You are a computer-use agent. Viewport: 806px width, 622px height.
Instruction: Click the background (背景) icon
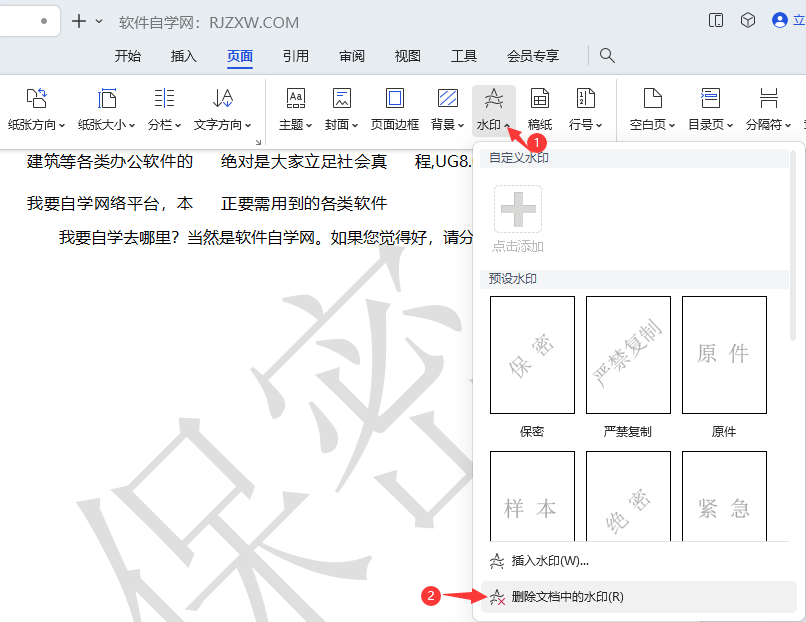click(x=448, y=98)
